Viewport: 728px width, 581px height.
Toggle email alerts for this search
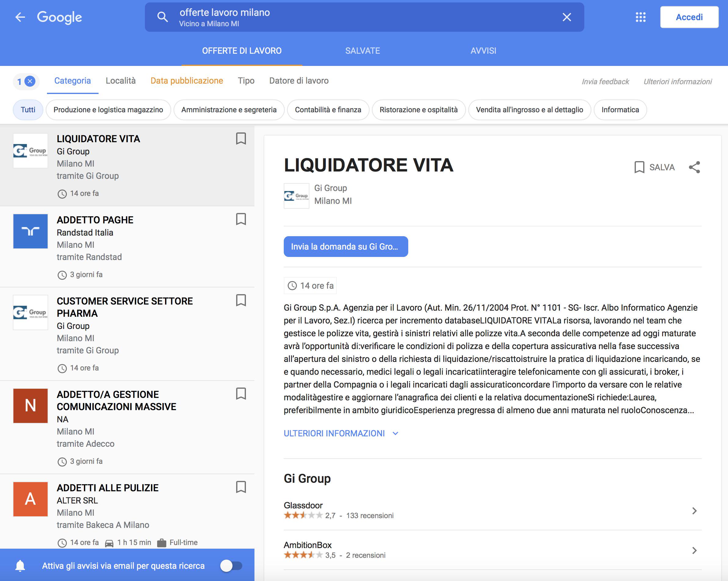click(231, 566)
